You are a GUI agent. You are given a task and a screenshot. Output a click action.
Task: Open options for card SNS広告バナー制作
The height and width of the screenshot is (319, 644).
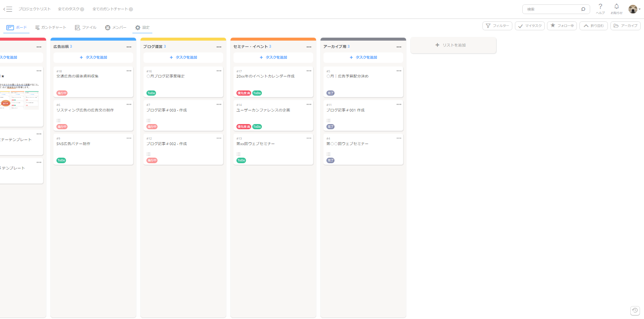129,138
